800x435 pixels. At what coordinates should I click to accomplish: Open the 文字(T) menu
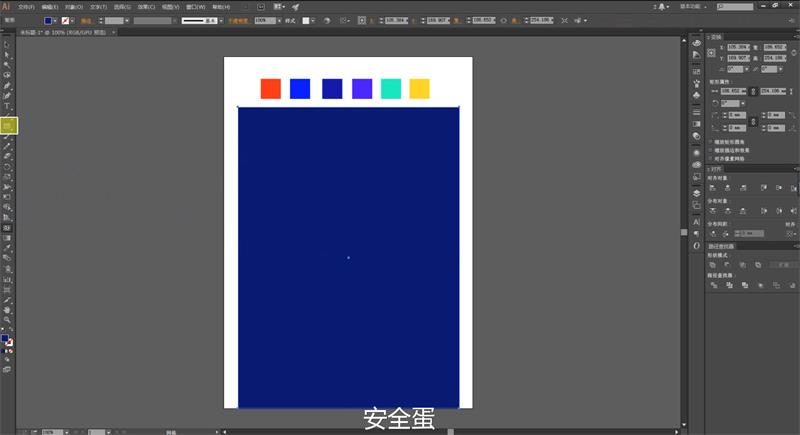[98, 7]
